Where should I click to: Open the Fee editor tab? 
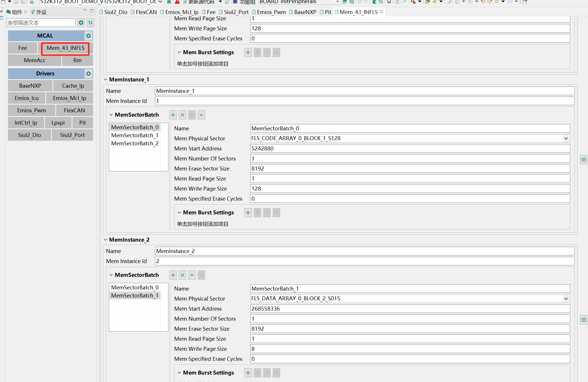(209, 12)
